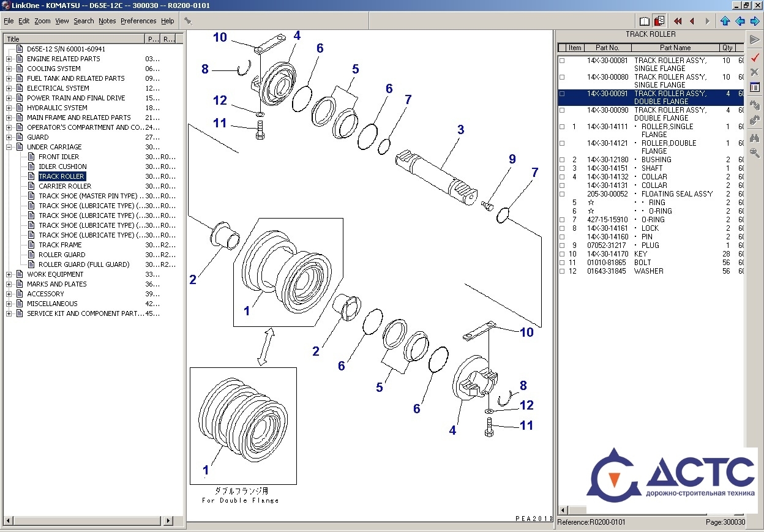This screenshot has height=532, width=764.
Task: Open the Preferences menu
Action: (x=138, y=21)
